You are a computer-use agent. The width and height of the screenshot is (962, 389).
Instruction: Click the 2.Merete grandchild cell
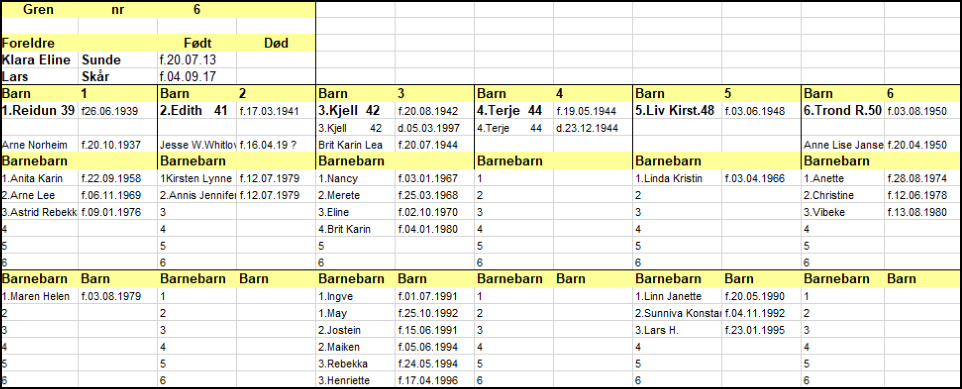[355, 195]
